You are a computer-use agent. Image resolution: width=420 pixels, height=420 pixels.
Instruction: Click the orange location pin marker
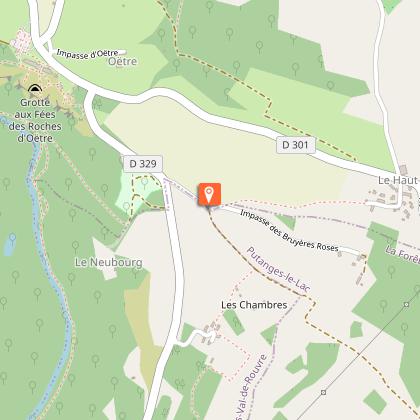click(209, 194)
